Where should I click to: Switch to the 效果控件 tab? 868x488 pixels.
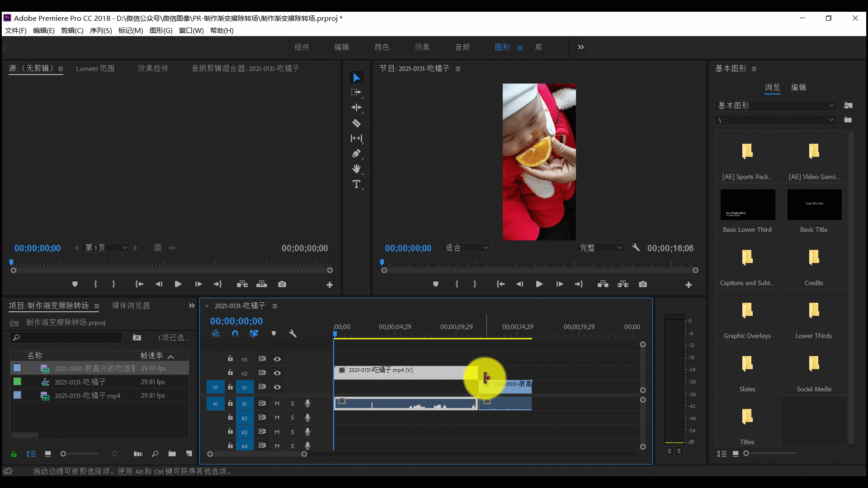pyautogui.click(x=153, y=68)
